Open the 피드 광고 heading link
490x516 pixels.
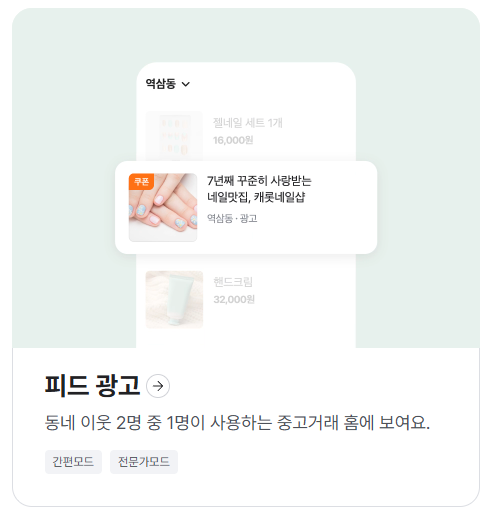pyautogui.click(x=92, y=386)
